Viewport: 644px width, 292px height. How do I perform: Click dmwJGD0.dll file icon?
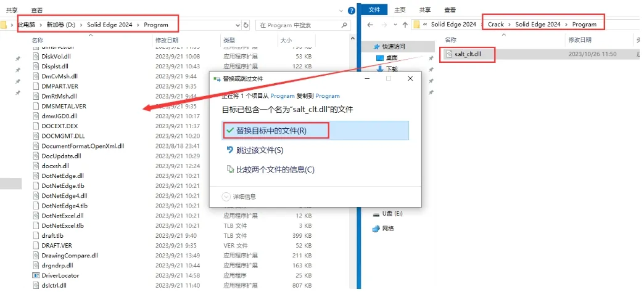(36, 116)
